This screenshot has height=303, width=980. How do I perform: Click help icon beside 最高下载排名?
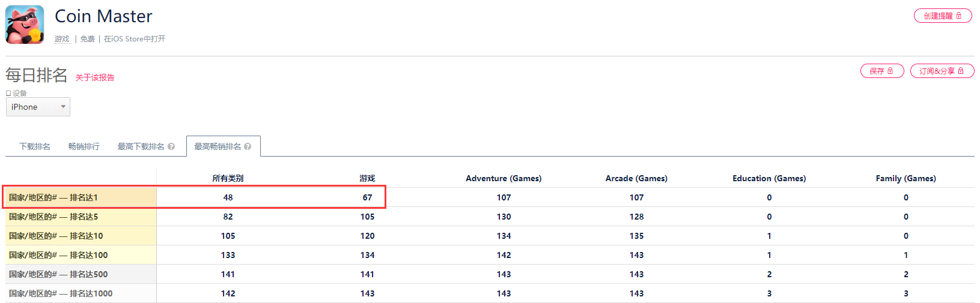point(171,146)
